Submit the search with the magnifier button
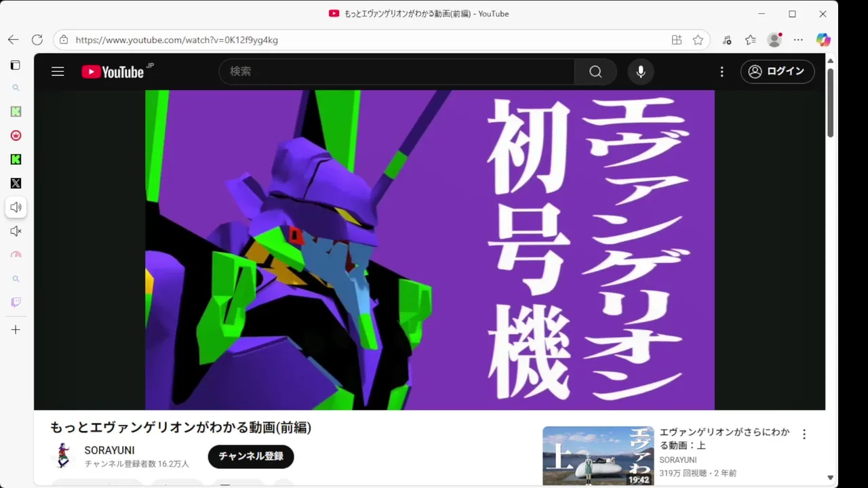The image size is (868, 488). point(595,71)
